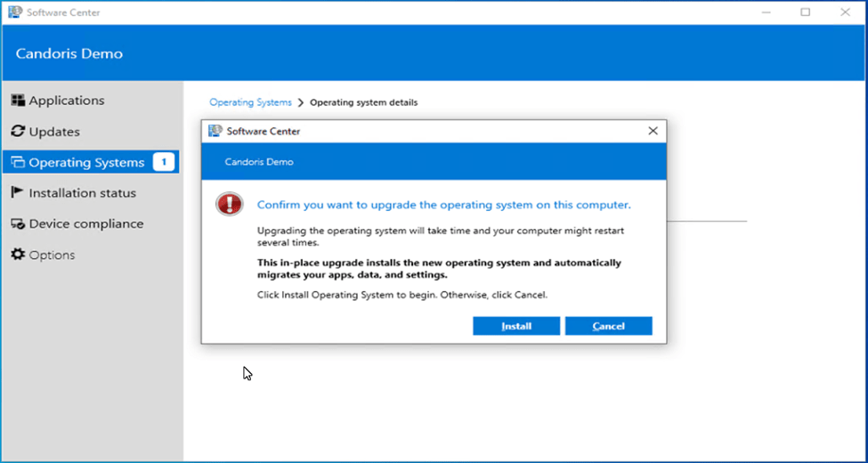Open Options using the gear icon
The image size is (868, 463).
pyautogui.click(x=18, y=256)
